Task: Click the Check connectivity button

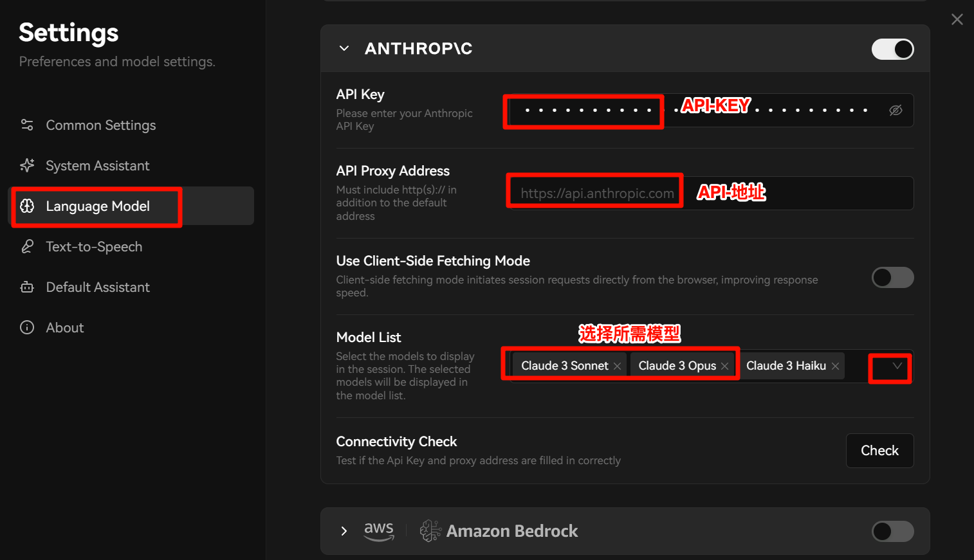Action: pos(879,451)
